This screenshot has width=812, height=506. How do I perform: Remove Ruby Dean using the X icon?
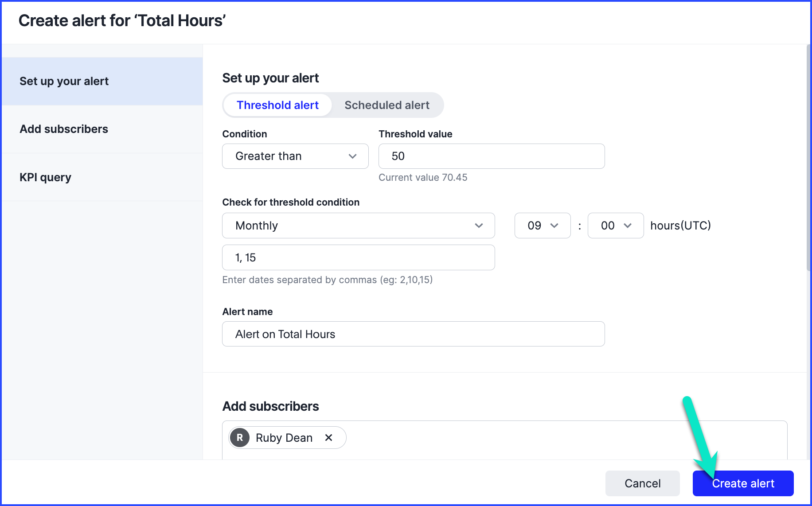click(x=328, y=438)
